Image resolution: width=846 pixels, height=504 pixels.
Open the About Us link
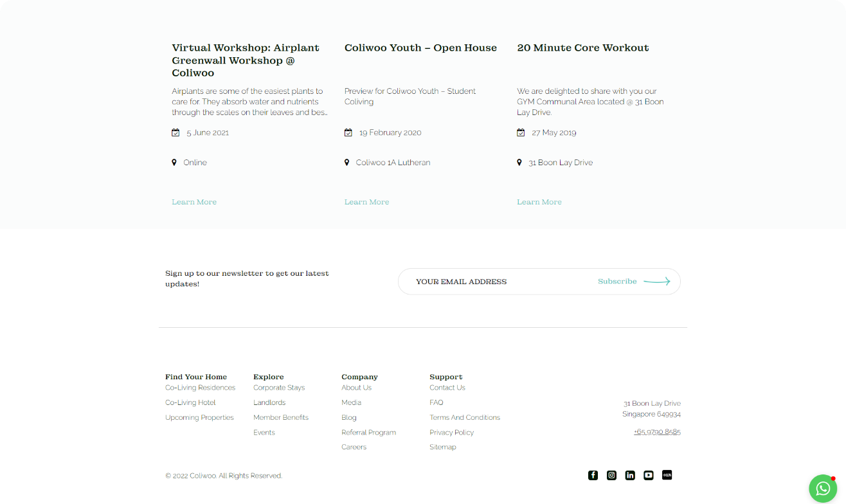coord(357,388)
